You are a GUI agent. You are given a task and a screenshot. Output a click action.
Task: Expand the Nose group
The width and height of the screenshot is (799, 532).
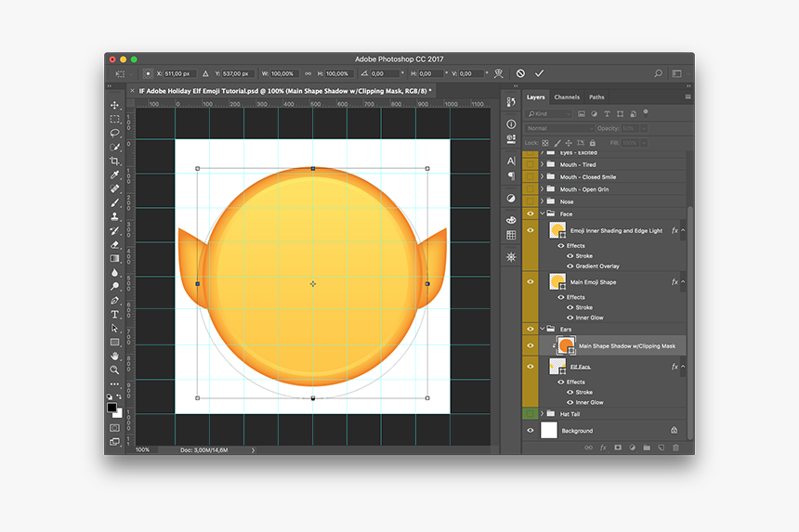[543, 201]
